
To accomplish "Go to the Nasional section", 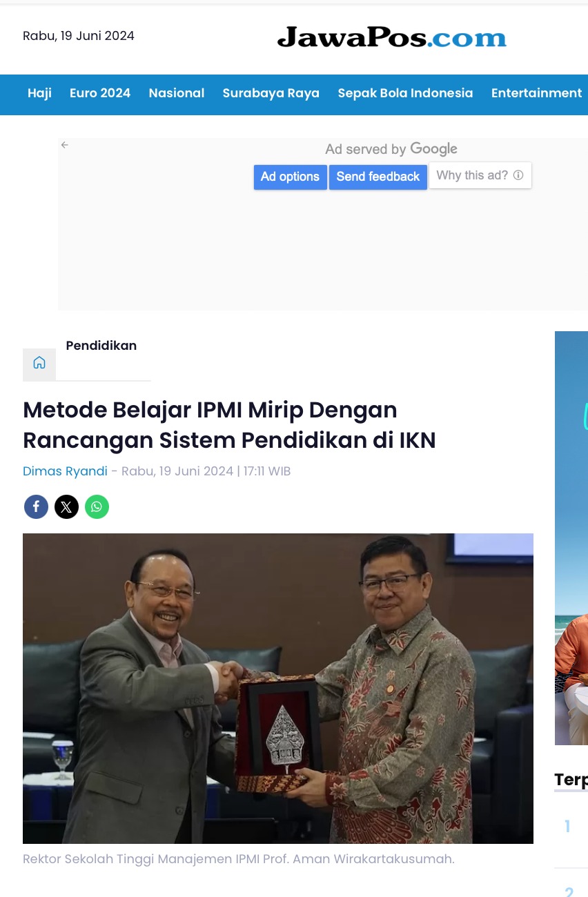I will click(x=177, y=93).
